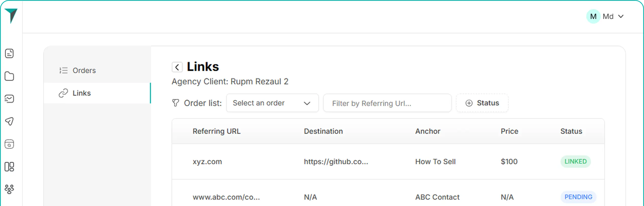Open the search window sidebar icon
This screenshot has height=206, width=644.
[x=9, y=144]
